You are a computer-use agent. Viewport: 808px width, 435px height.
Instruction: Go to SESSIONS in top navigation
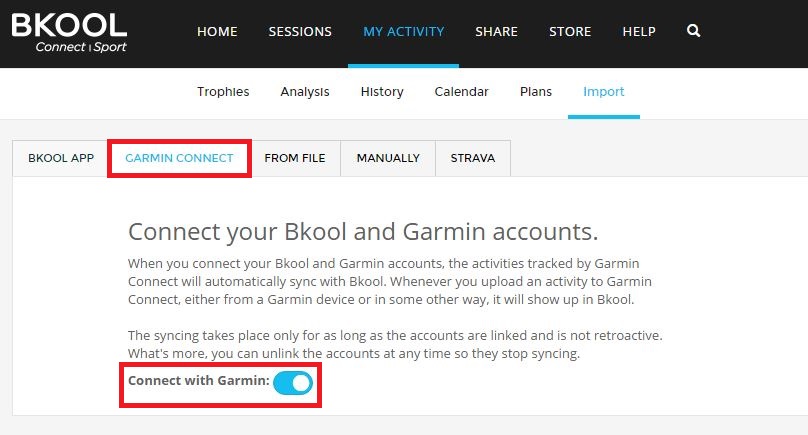[x=300, y=31]
